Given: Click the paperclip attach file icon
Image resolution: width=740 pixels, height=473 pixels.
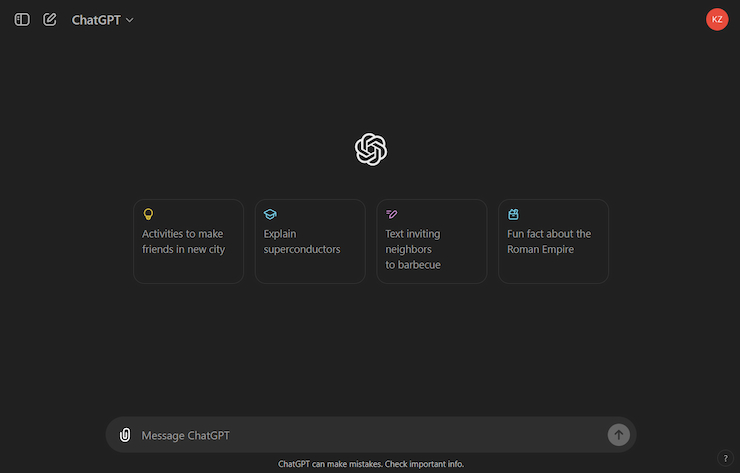Looking at the screenshot, I should 125,435.
